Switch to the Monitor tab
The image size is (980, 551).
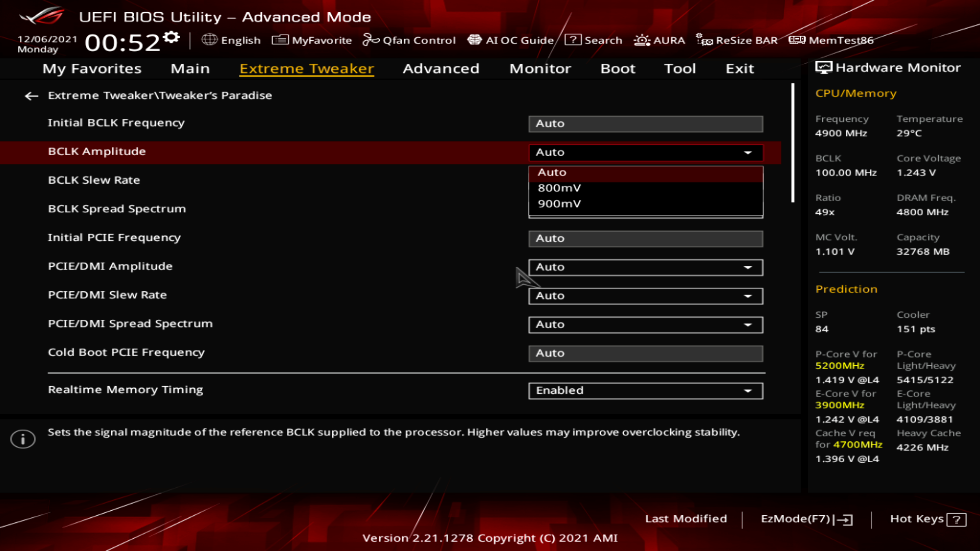(x=540, y=68)
